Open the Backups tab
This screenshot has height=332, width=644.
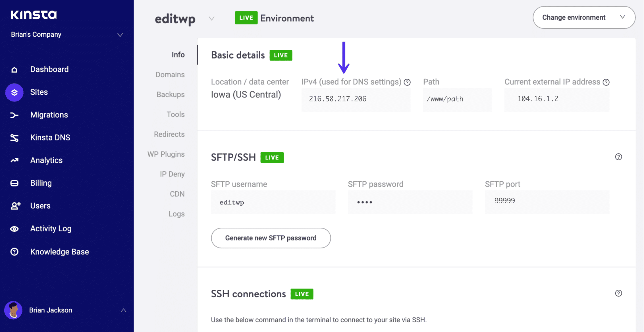pos(171,94)
